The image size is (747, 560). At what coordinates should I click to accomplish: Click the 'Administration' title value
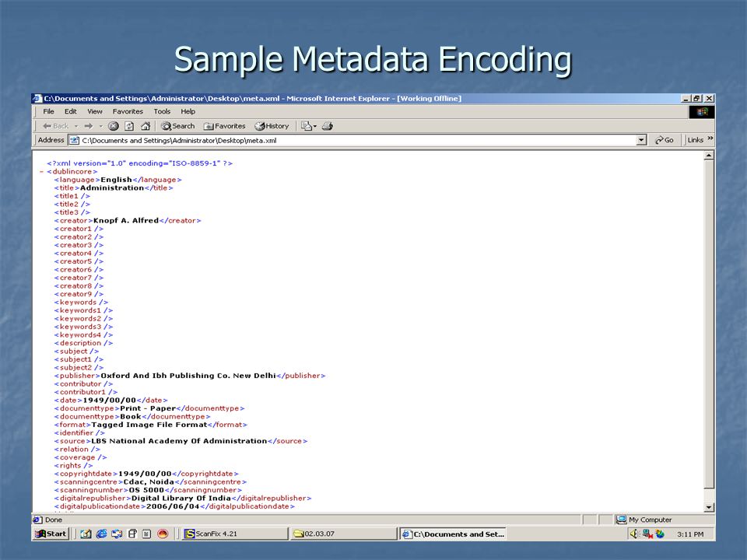point(112,187)
